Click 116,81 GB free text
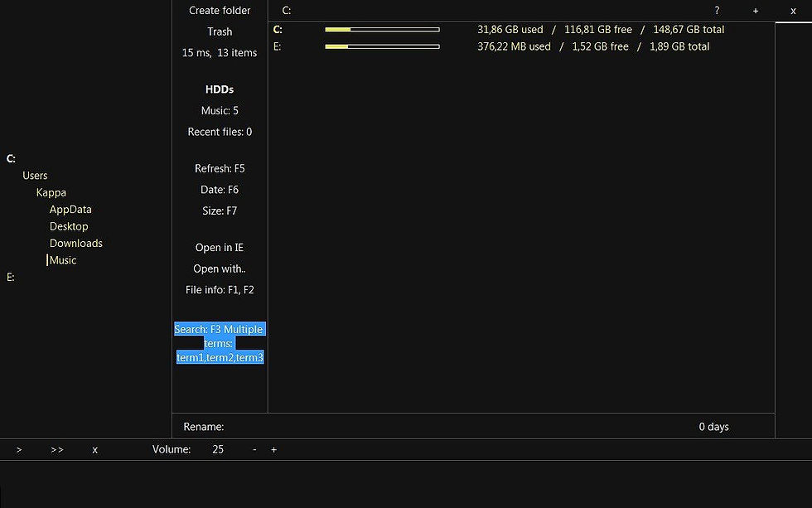 click(x=598, y=30)
